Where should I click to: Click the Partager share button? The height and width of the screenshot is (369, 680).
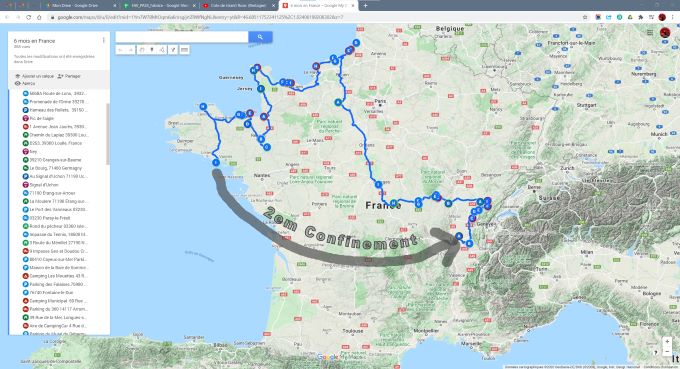(69, 76)
